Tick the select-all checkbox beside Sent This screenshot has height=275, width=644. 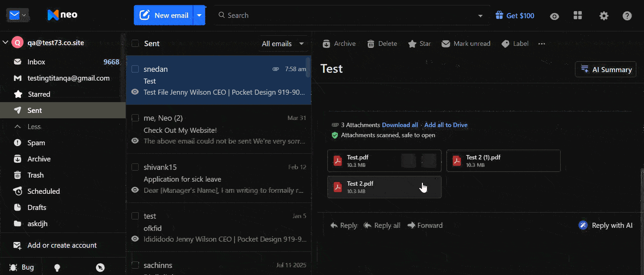(x=135, y=43)
